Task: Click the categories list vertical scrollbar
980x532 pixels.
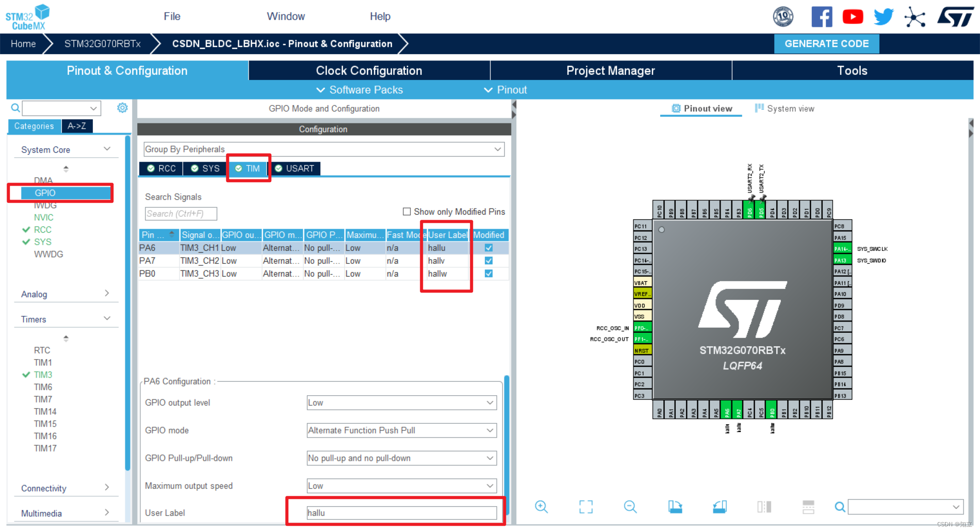Action: coord(127,303)
